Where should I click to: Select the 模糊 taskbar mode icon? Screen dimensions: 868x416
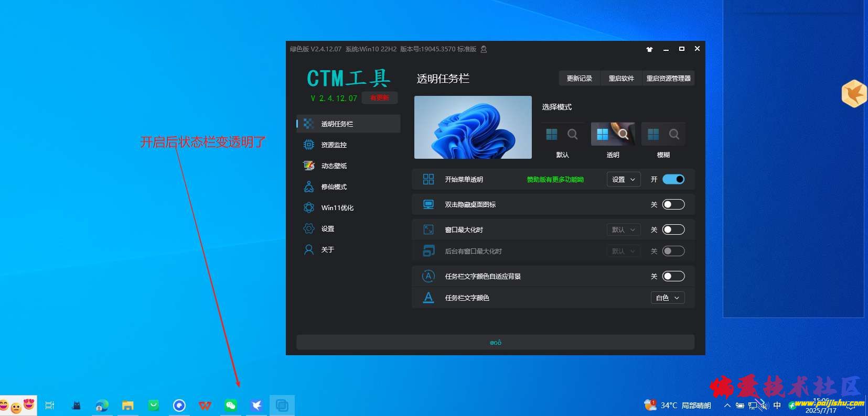[x=663, y=135]
